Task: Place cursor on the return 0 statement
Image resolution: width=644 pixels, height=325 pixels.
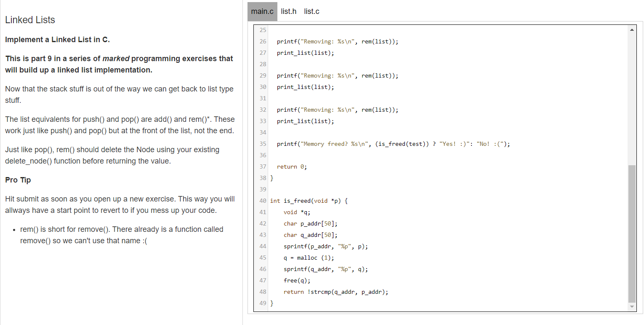Action: pyautogui.click(x=292, y=167)
